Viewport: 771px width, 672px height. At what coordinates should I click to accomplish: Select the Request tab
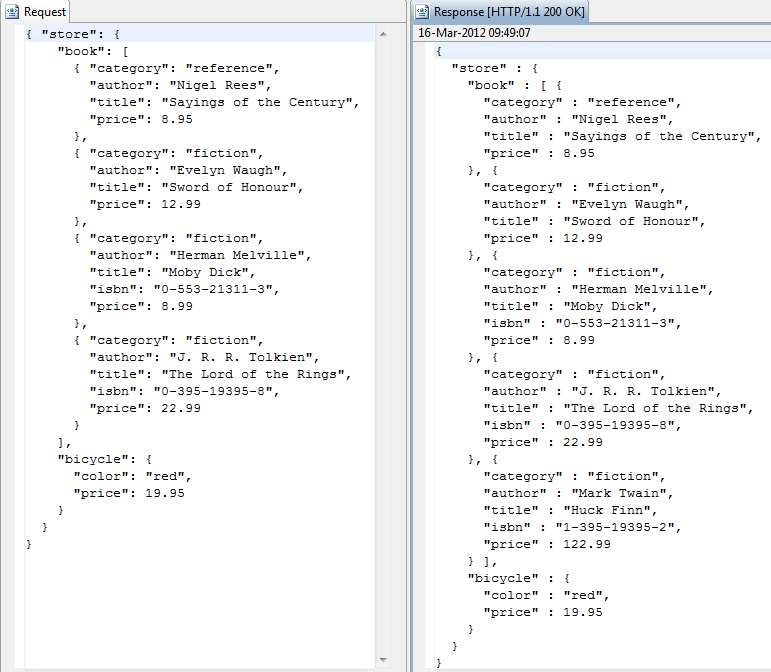(x=35, y=11)
